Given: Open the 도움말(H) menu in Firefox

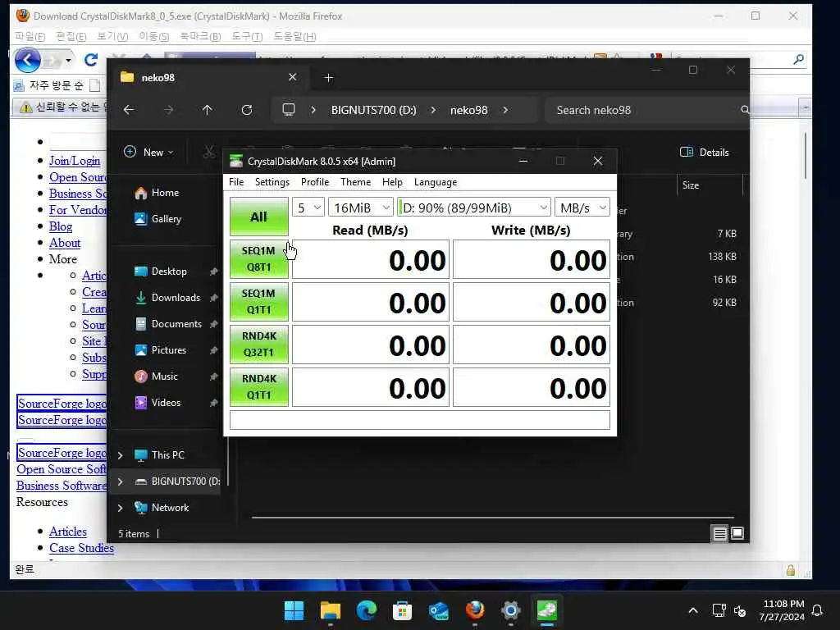Looking at the screenshot, I should coord(294,36).
